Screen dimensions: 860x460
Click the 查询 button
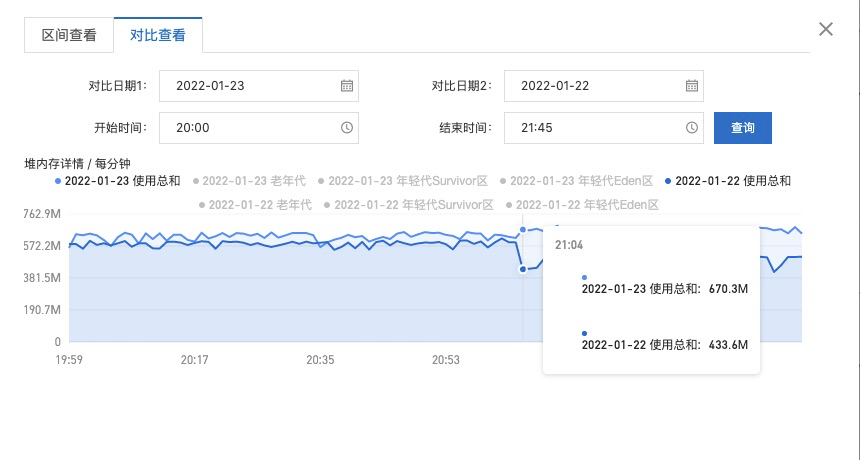point(742,128)
